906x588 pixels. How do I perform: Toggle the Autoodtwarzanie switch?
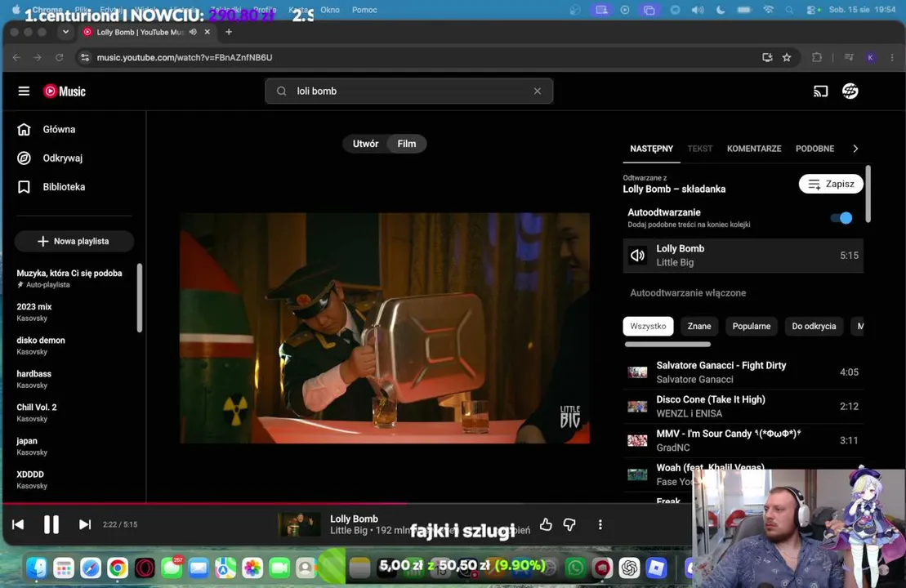[x=841, y=218]
